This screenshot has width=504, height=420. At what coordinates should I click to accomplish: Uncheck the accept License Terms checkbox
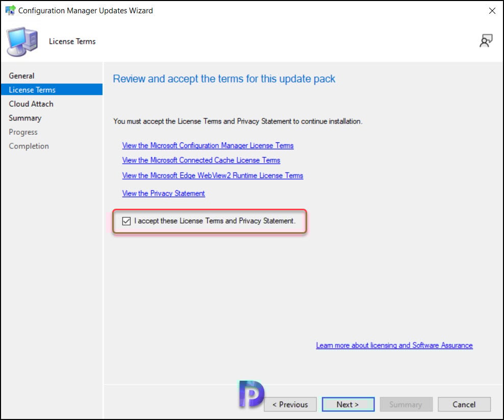(x=127, y=221)
